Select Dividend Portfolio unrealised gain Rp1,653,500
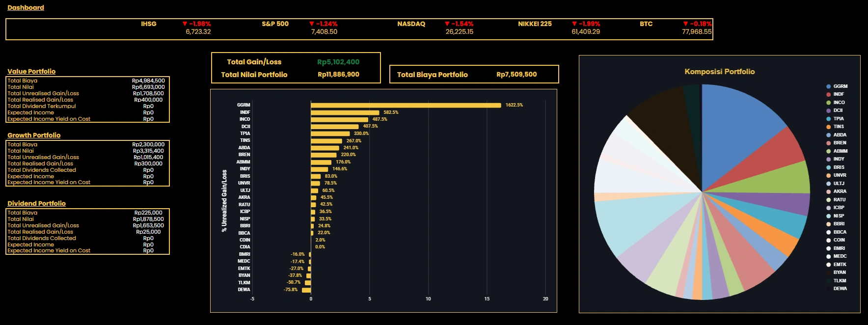868x325 pixels. point(148,225)
